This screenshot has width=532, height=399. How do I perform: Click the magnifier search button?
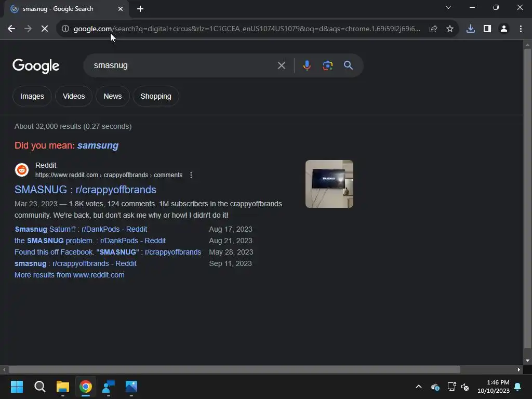click(349, 65)
